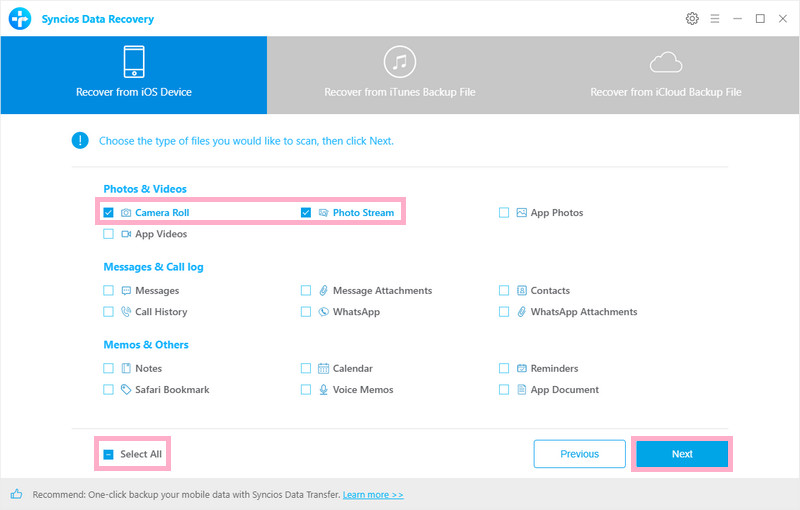Click the blue exclamation info icon
Image resolution: width=800 pixels, height=510 pixels.
tap(80, 140)
